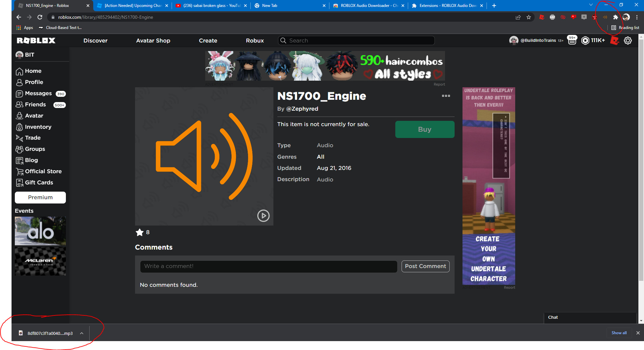Open the Chrome profile avatar
This screenshot has height=350, width=644.
pos(626,17)
